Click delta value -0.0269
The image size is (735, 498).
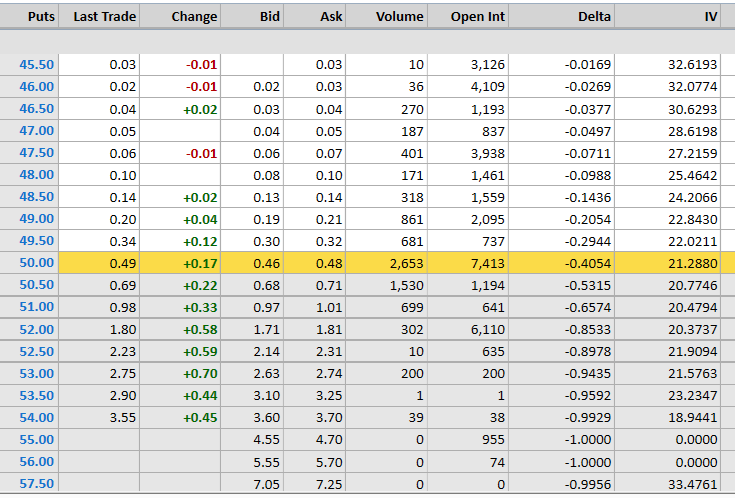[x=588, y=86]
